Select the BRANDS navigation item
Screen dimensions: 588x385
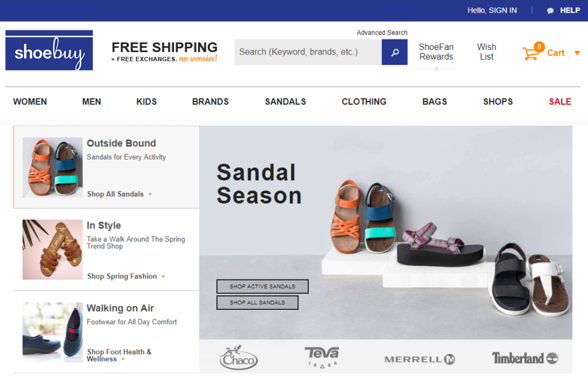pos(210,102)
